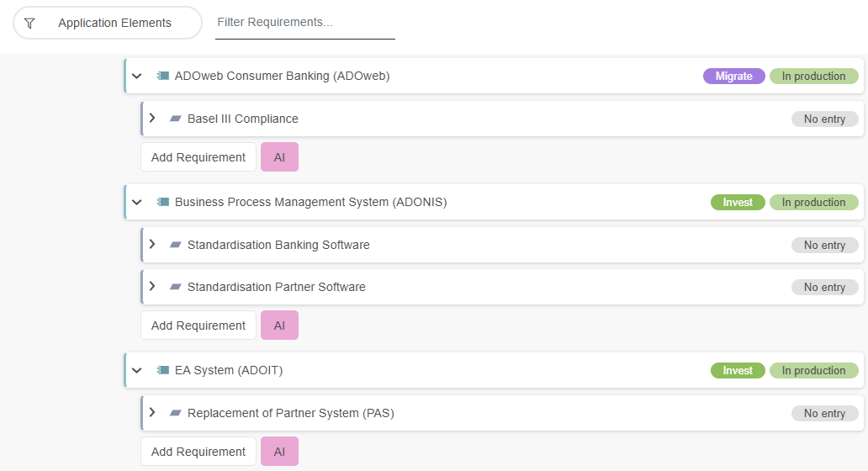Click the Basel III Compliance requirement icon
The width and height of the screenshot is (868, 471).
coord(175,119)
